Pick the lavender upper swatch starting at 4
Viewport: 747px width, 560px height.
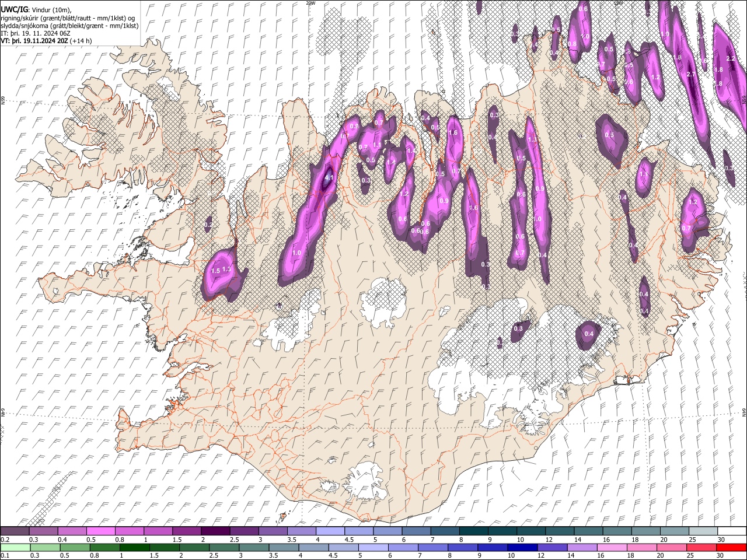click(329, 531)
